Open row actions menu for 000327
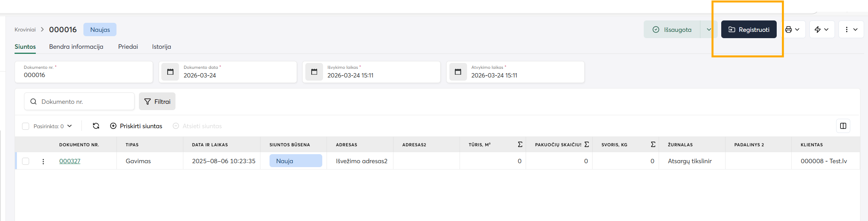Viewport: 868px width, 221px height. coord(43,161)
